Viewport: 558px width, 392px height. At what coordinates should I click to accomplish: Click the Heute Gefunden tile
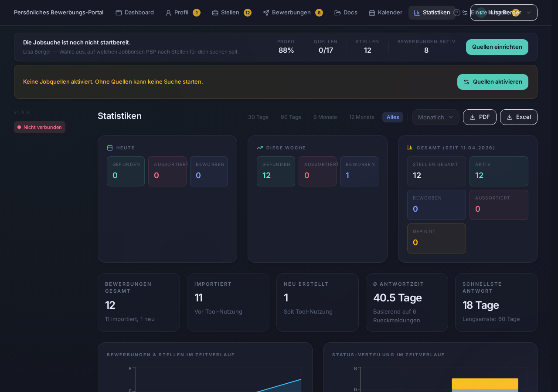[x=126, y=171]
